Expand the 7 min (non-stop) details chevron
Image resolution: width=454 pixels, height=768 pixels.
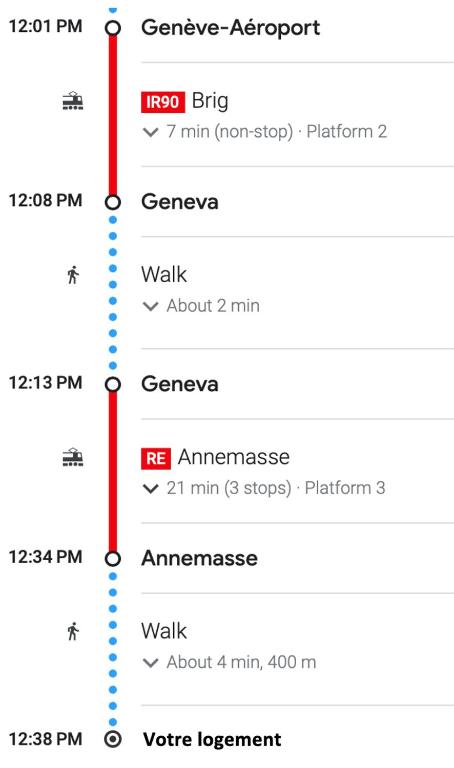(x=150, y=132)
